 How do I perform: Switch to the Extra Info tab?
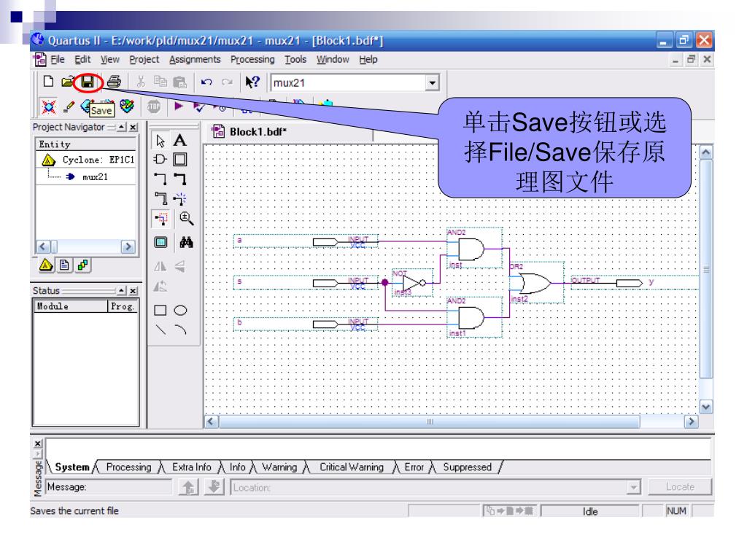pos(192,467)
